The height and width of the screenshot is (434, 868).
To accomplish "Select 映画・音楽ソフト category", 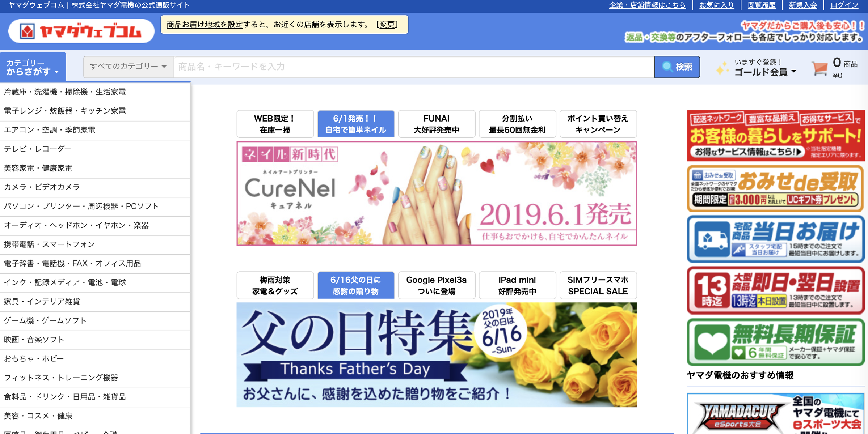I will [95, 340].
